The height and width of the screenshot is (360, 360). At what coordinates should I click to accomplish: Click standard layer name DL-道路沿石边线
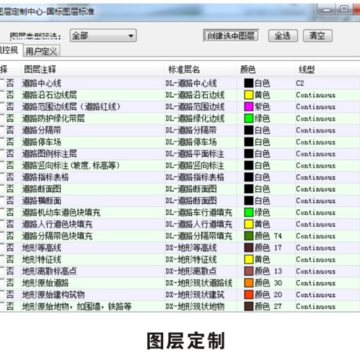(x=195, y=95)
